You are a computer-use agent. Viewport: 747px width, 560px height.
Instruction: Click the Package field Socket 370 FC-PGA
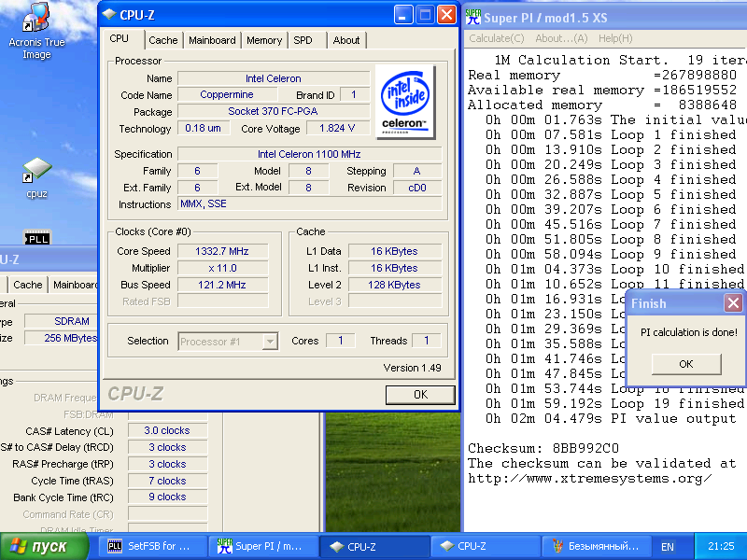click(274, 111)
